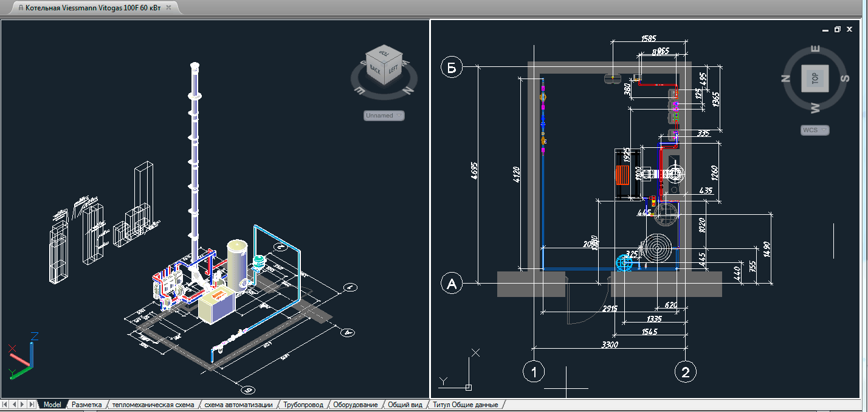Image resolution: width=868 pixels, height=412 pixels.
Task: Open the Общий вид layout tab
Action: [x=405, y=404]
